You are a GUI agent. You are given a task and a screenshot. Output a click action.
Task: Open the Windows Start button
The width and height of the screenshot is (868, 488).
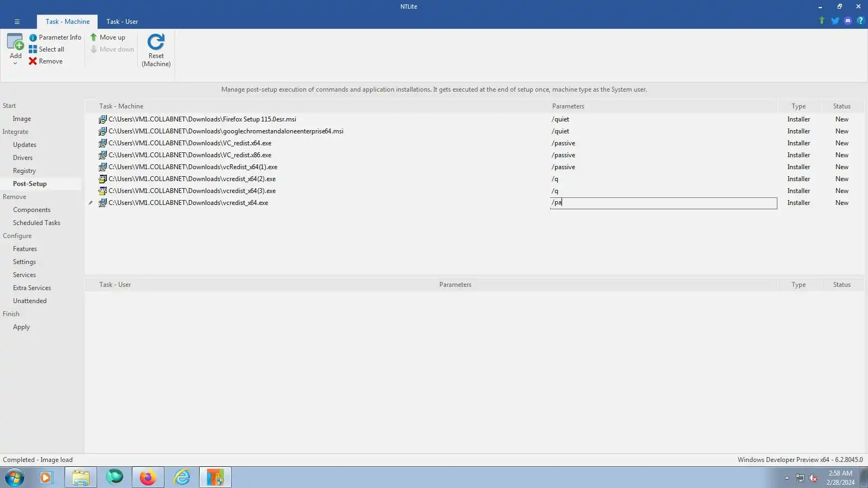[x=15, y=478]
